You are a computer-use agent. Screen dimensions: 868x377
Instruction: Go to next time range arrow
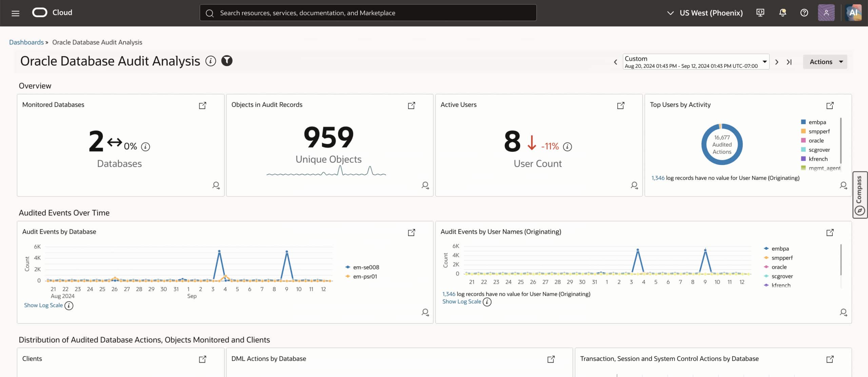pyautogui.click(x=777, y=62)
